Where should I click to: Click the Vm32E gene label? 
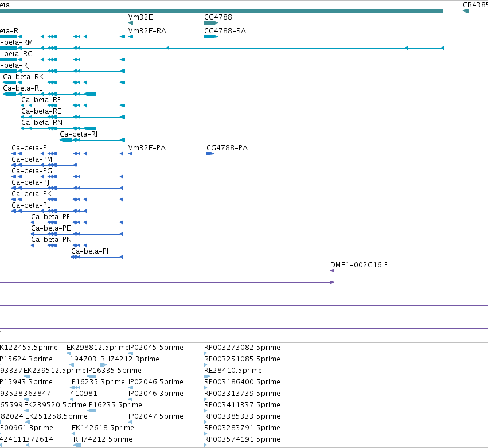point(140,17)
